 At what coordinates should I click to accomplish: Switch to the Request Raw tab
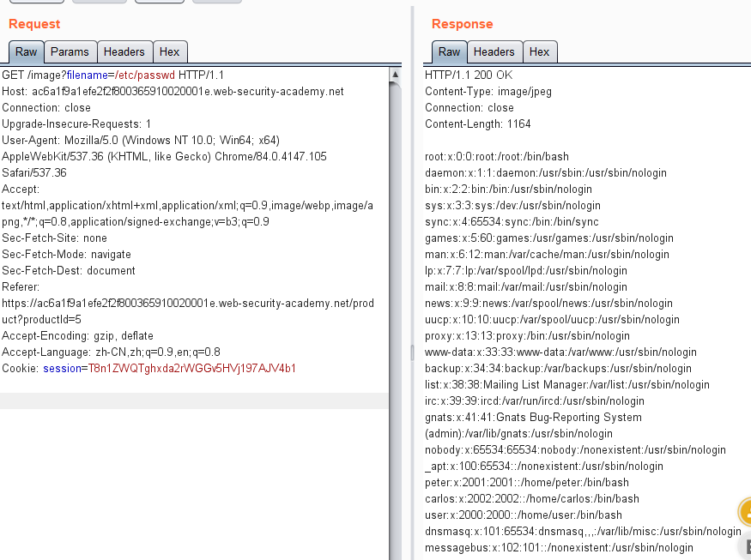click(27, 51)
